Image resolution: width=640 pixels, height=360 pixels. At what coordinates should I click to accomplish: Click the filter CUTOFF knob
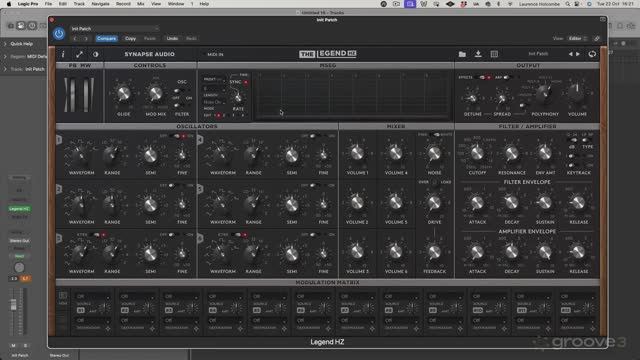pos(477,153)
